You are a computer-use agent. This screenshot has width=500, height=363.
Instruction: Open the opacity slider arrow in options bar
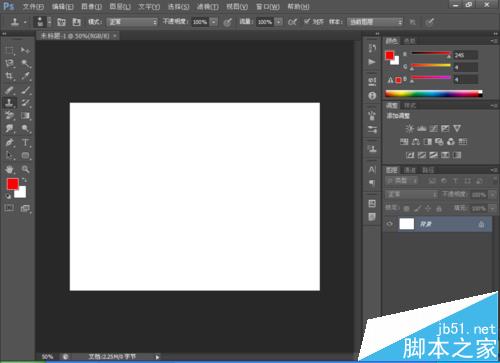point(214,22)
